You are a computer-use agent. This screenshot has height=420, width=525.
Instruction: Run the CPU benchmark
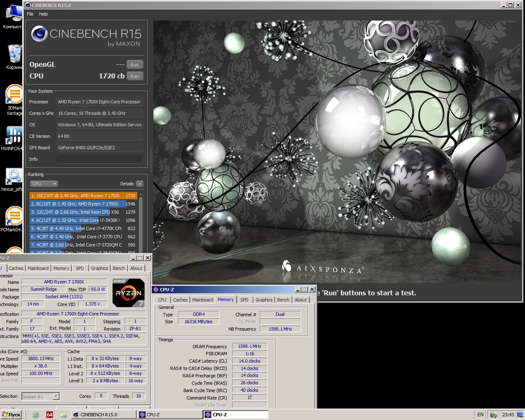pyautogui.click(x=135, y=76)
